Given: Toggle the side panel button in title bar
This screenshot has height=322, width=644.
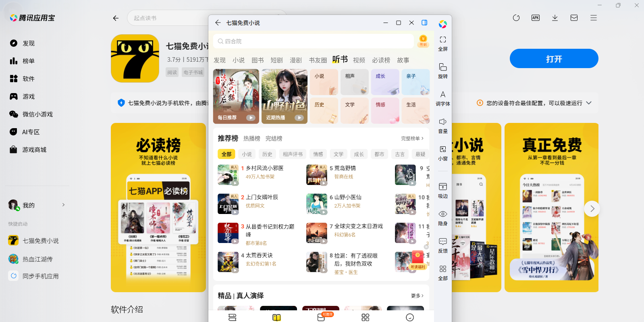Looking at the screenshot, I should click(424, 23).
